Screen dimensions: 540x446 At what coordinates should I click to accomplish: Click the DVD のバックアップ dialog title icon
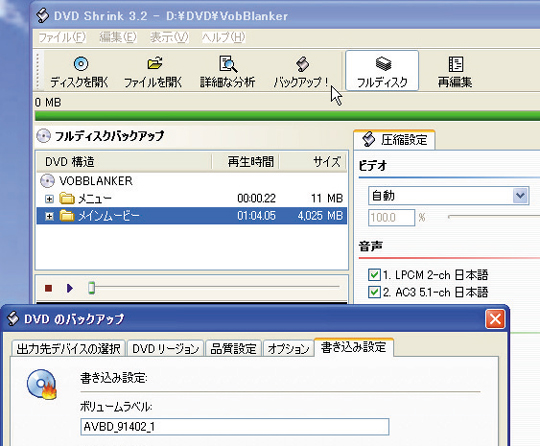(13, 318)
